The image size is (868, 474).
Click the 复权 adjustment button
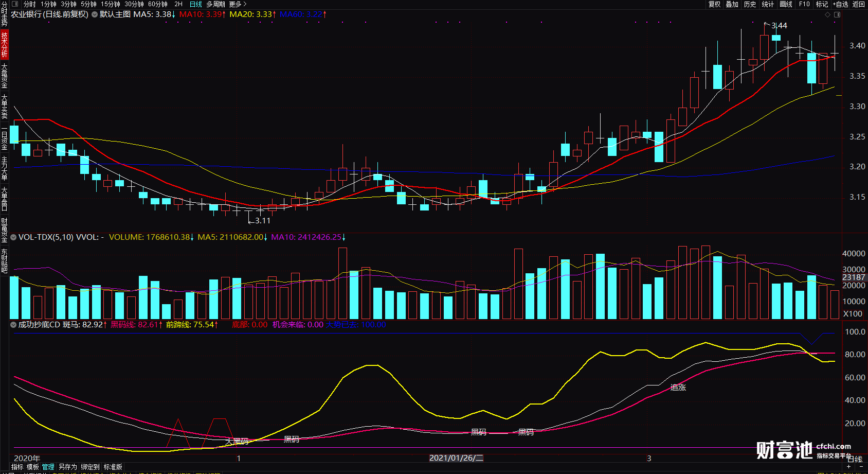[x=715, y=4]
